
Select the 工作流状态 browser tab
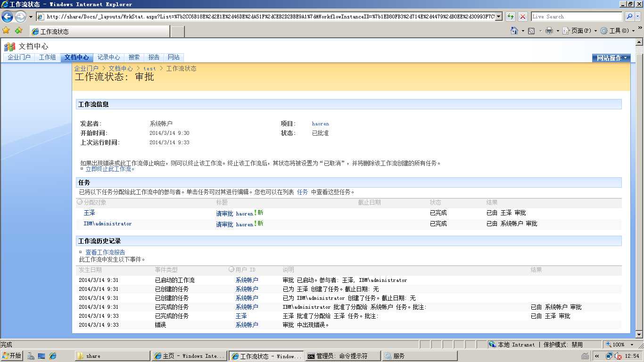pyautogui.click(x=99, y=32)
